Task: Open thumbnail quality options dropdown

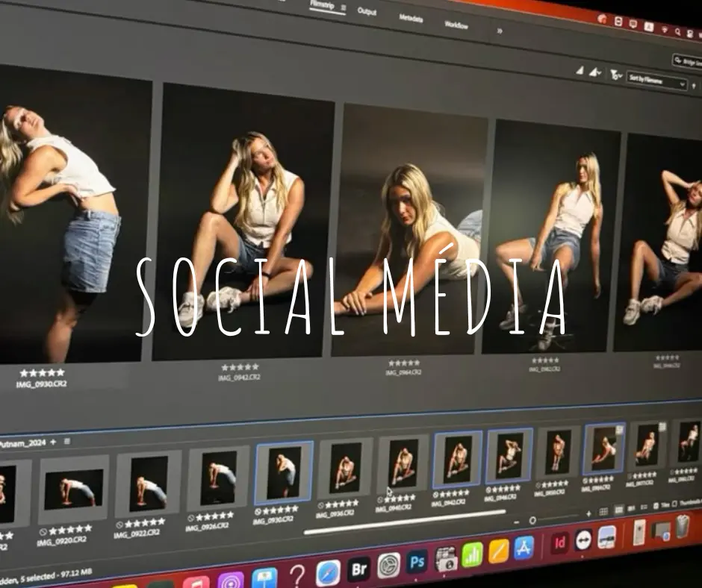Action: tap(595, 72)
